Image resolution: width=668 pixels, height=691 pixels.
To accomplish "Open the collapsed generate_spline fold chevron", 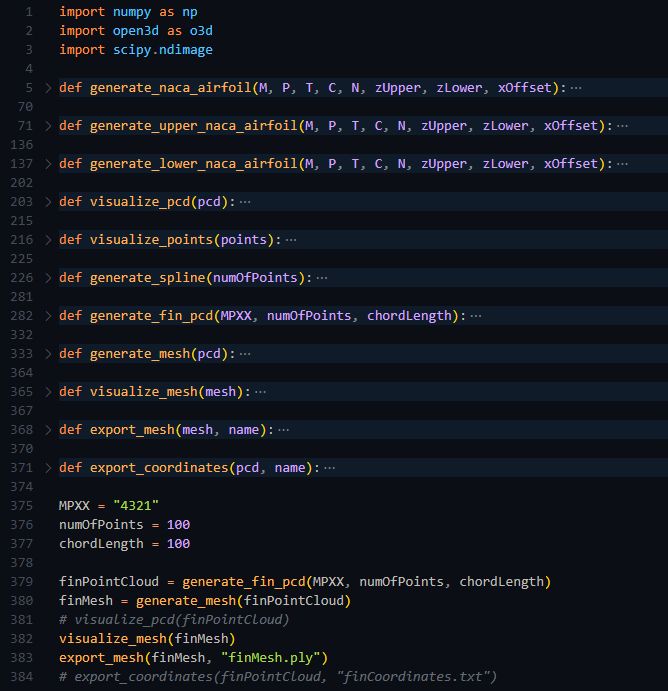I will [48, 278].
